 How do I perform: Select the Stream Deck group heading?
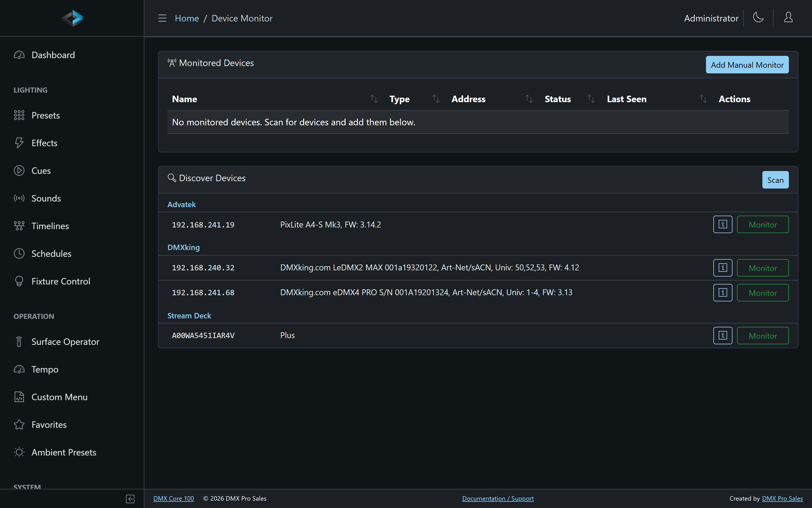(x=189, y=316)
